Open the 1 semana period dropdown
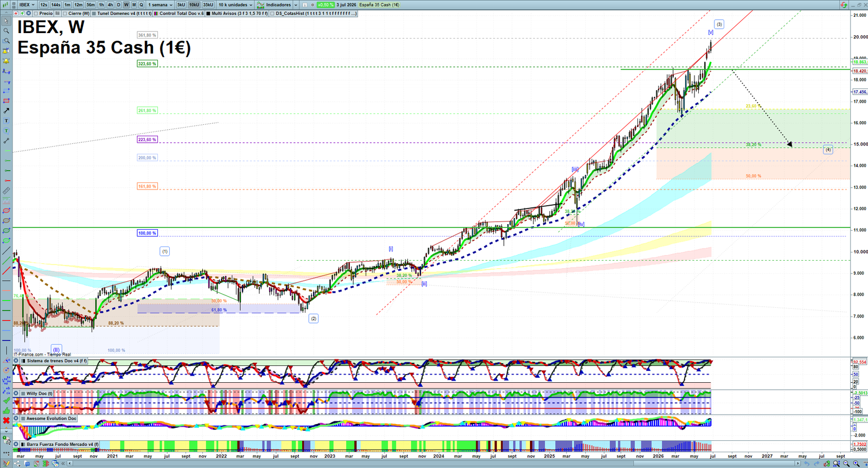 (x=160, y=4)
